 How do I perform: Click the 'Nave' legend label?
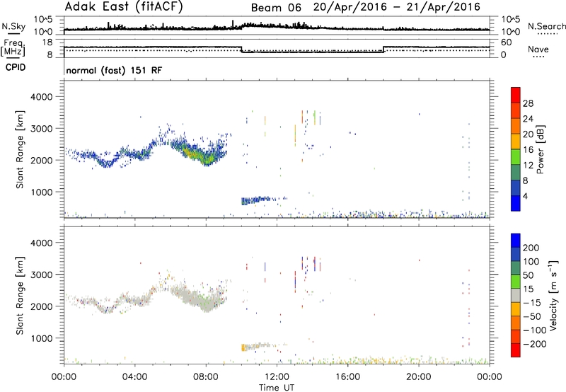[x=538, y=50]
